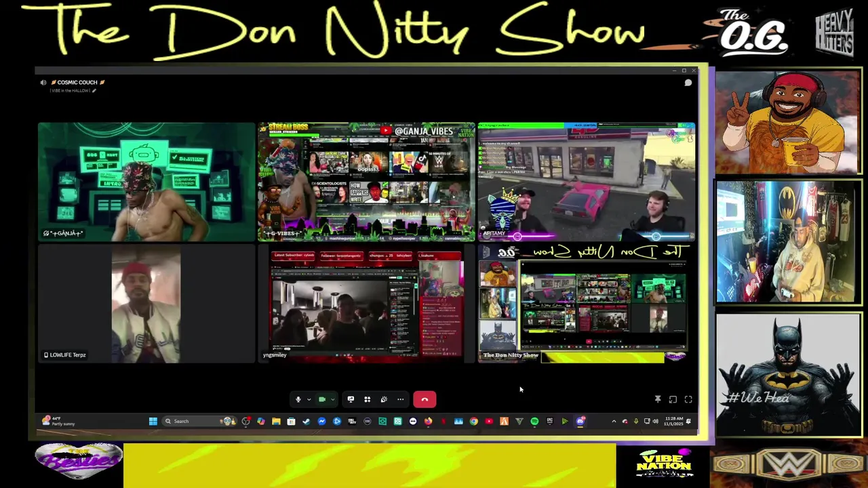Open the Windows Start menu
This screenshot has height=488, width=868.
153,421
